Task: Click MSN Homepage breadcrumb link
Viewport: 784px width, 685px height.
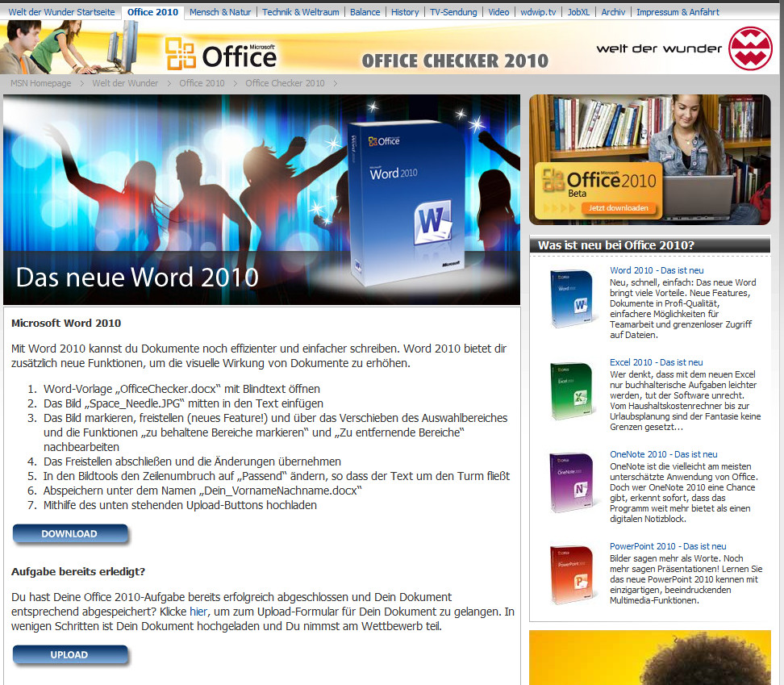Action: [x=41, y=83]
